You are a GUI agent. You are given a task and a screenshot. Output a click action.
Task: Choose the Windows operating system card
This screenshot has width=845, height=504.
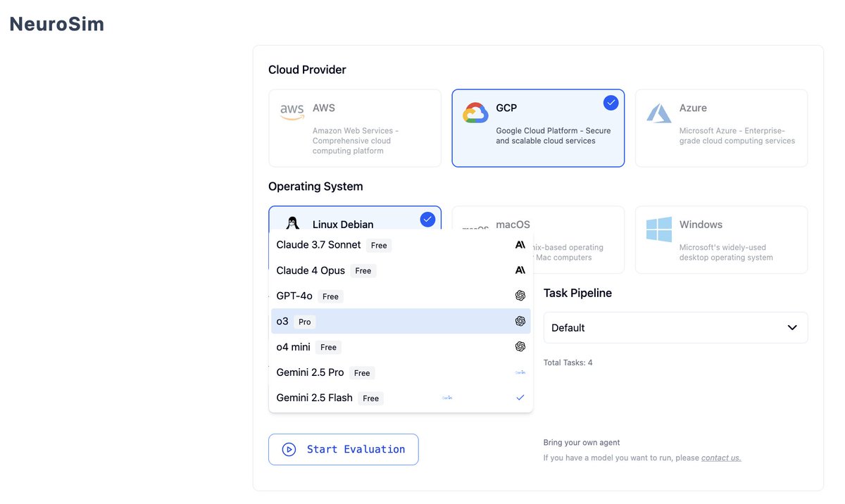pyautogui.click(x=721, y=239)
